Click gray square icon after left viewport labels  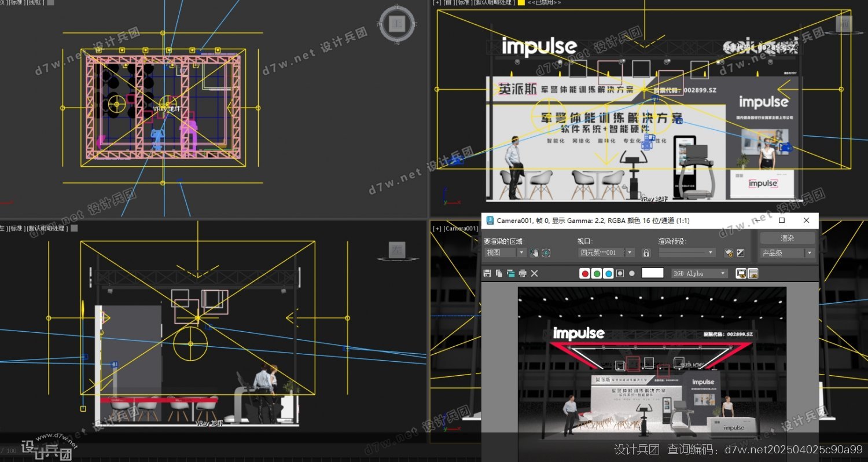[74, 228]
